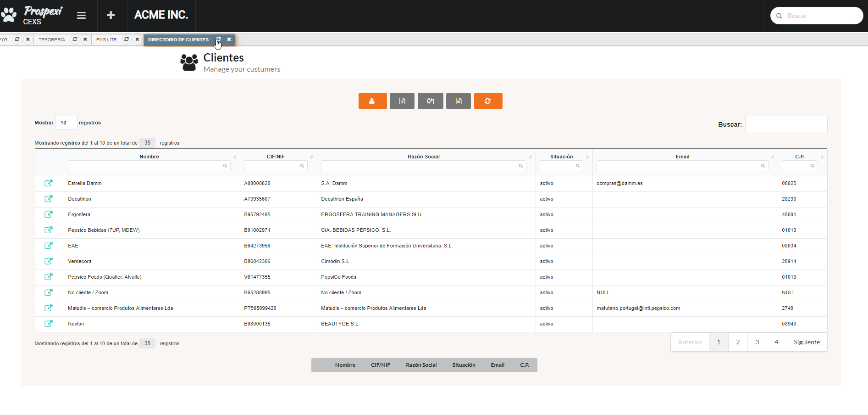Image resolution: width=868 pixels, height=415 pixels.
Task: Reload the table with orange refresh button
Action: 488,101
